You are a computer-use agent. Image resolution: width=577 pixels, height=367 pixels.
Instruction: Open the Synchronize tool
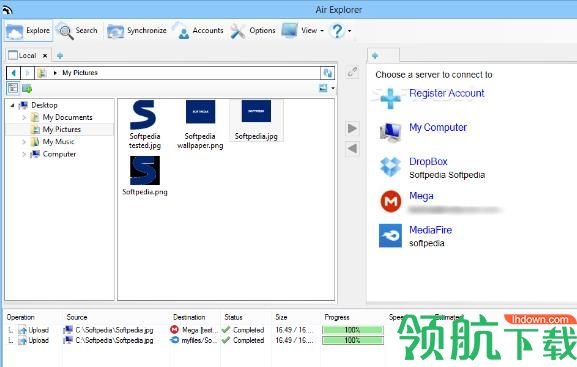tap(137, 31)
